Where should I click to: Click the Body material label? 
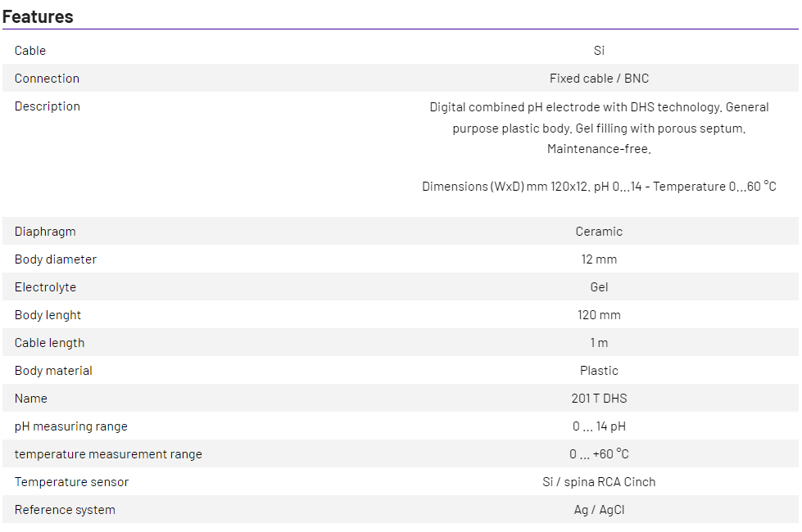53,371
